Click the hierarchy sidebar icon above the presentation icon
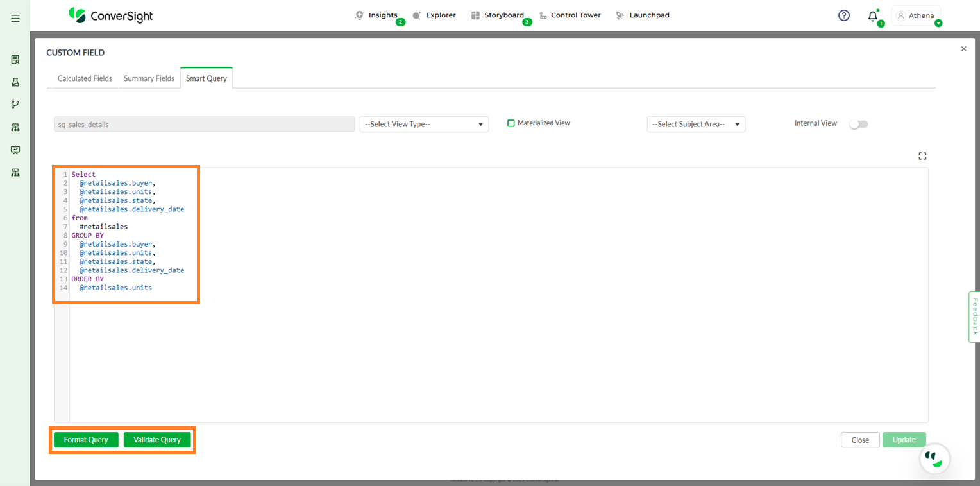Image resolution: width=980 pixels, height=486 pixels. [x=15, y=127]
